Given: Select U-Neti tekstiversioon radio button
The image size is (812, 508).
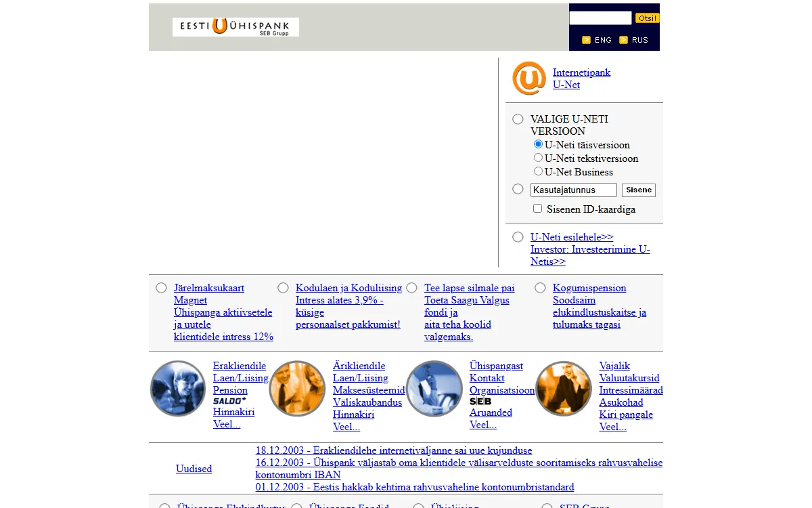Looking at the screenshot, I should coord(538,158).
